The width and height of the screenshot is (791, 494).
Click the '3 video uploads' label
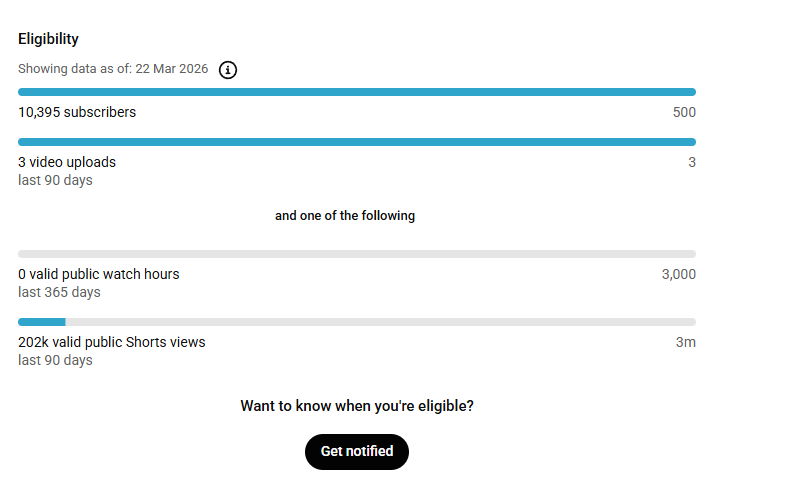click(67, 162)
